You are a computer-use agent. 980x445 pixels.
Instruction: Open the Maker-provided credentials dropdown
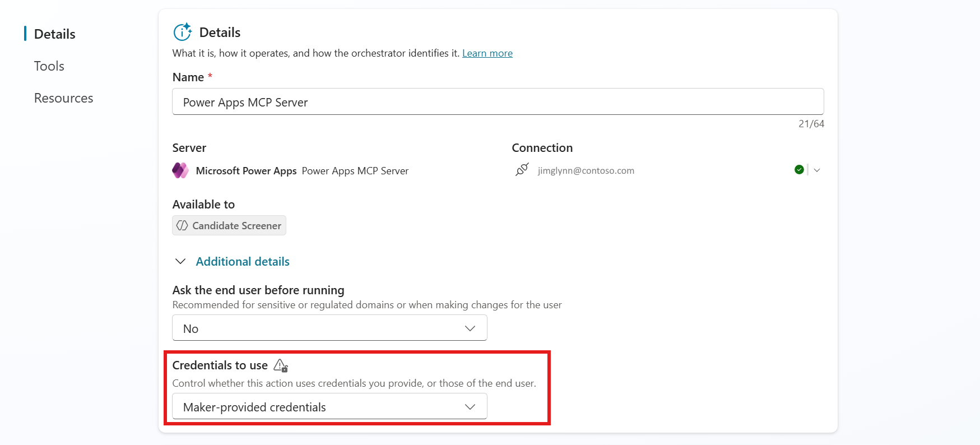click(329, 406)
